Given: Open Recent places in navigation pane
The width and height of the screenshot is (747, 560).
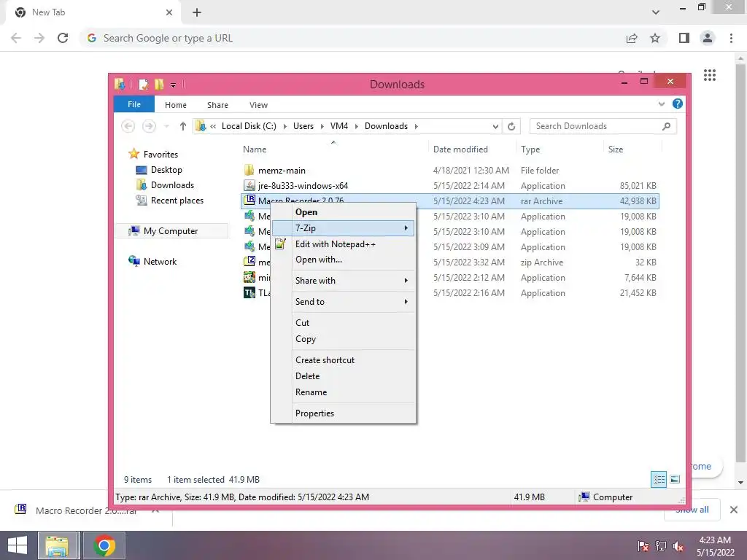Looking at the screenshot, I should point(177,201).
